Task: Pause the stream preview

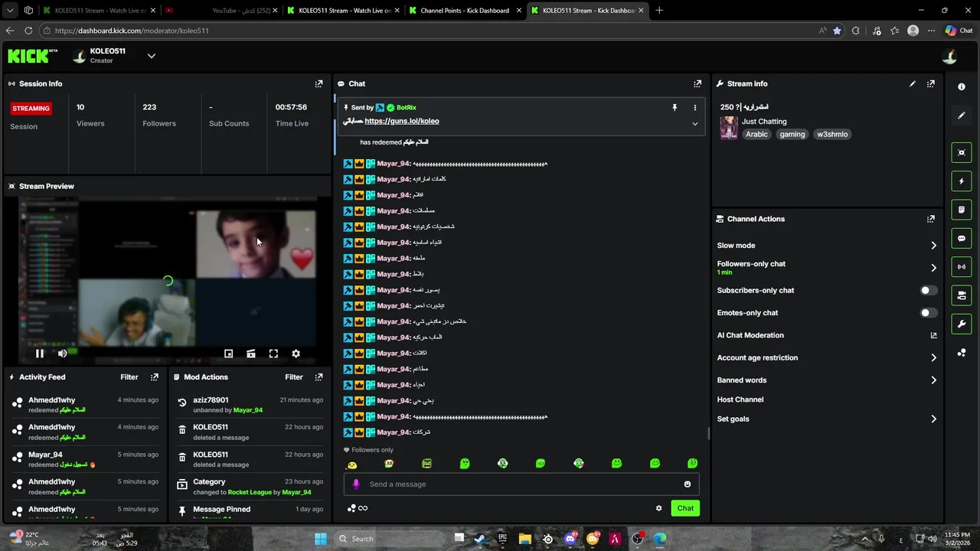Action: click(40, 354)
